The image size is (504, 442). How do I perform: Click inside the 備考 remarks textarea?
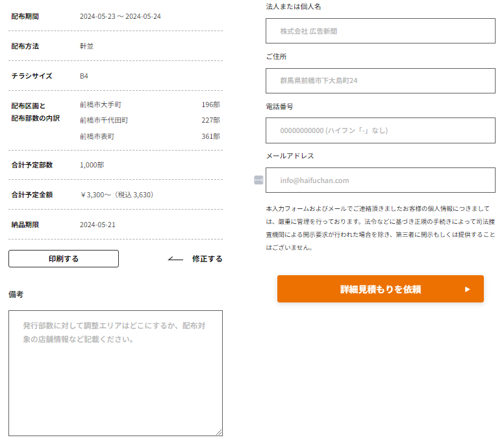116,373
